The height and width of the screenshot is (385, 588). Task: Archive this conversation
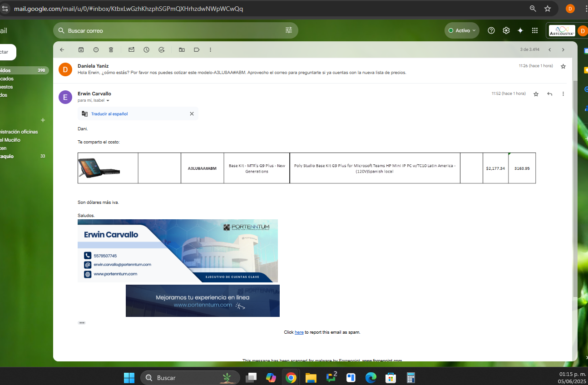[81, 49]
